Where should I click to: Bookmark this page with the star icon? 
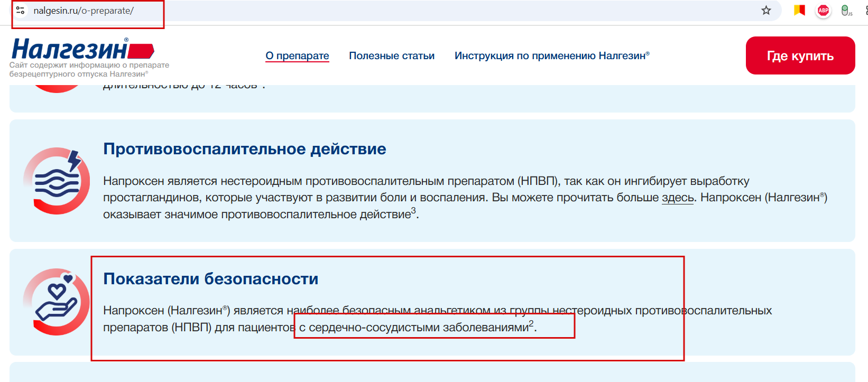766,10
